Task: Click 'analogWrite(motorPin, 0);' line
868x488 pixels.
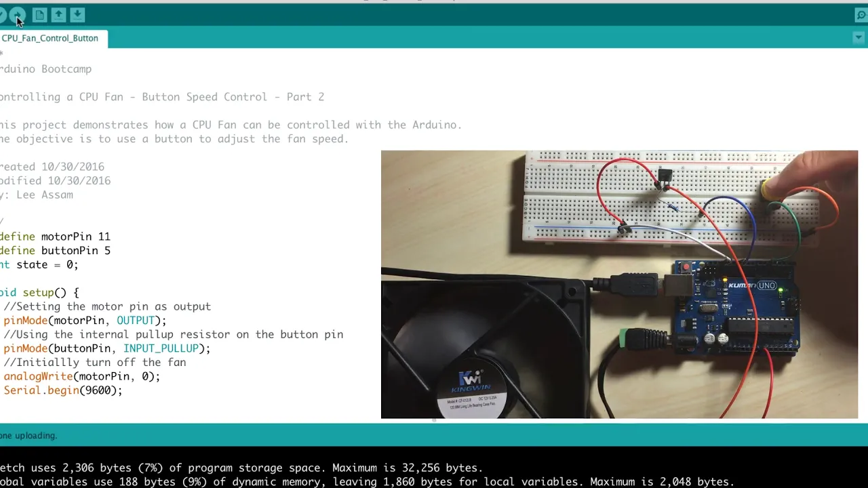Action: (82, 376)
